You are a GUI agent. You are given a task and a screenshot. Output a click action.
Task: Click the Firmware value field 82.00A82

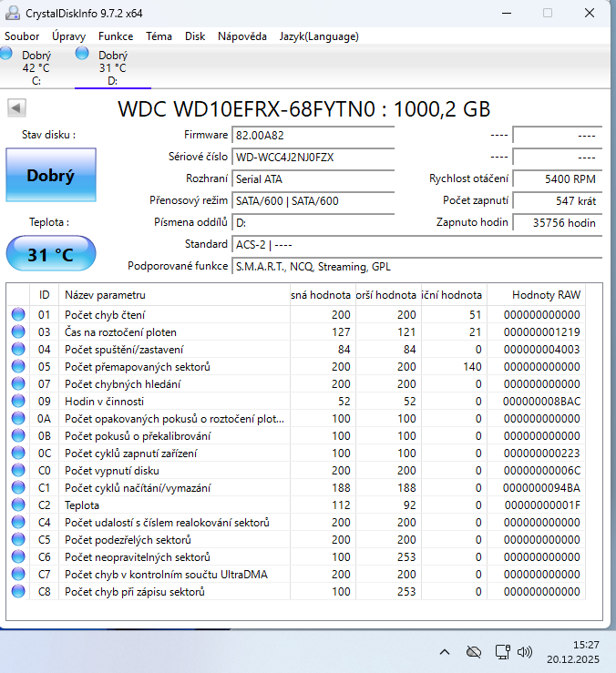(313, 135)
